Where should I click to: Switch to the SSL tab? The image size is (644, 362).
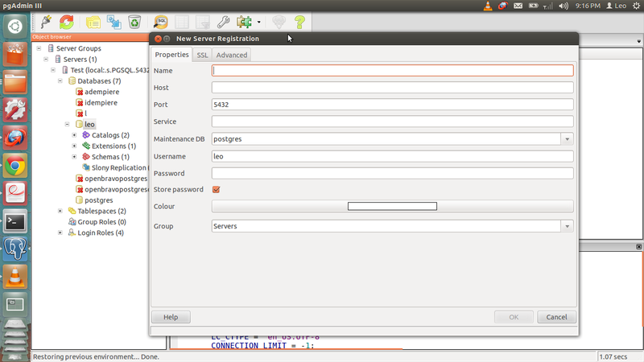coord(202,55)
